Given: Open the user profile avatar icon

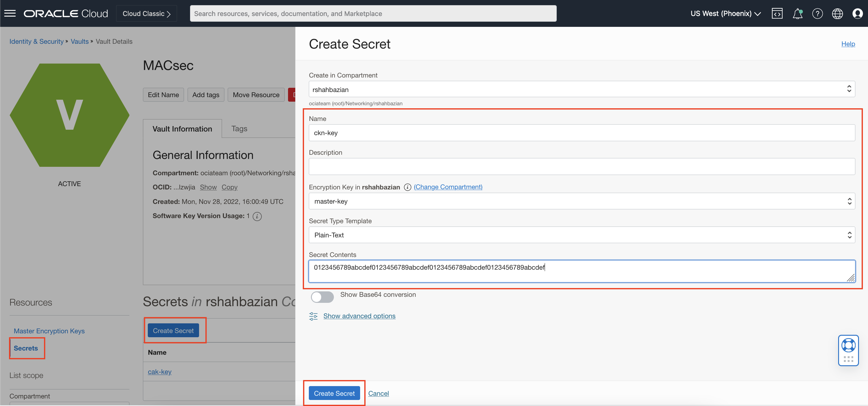Looking at the screenshot, I should 857,14.
